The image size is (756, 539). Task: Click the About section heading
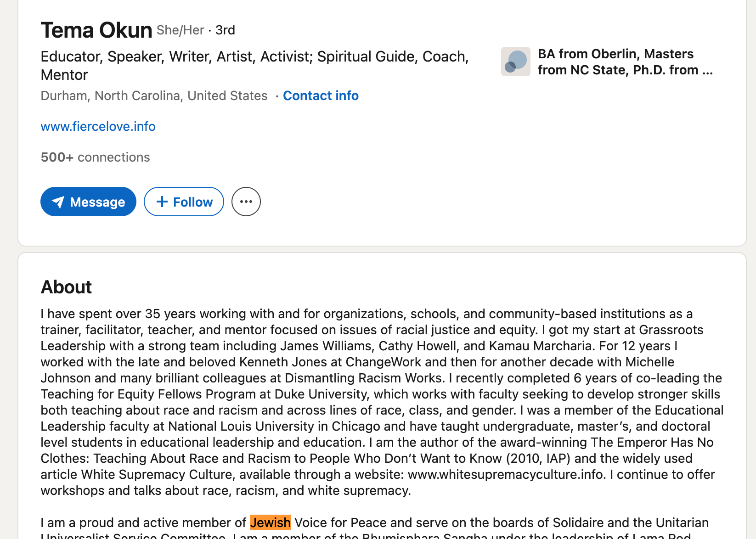[66, 287]
